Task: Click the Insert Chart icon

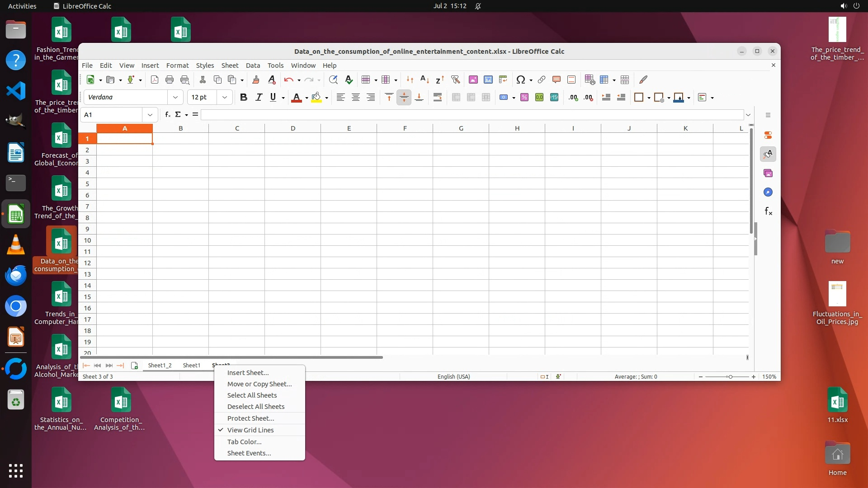Action: pos(488,80)
